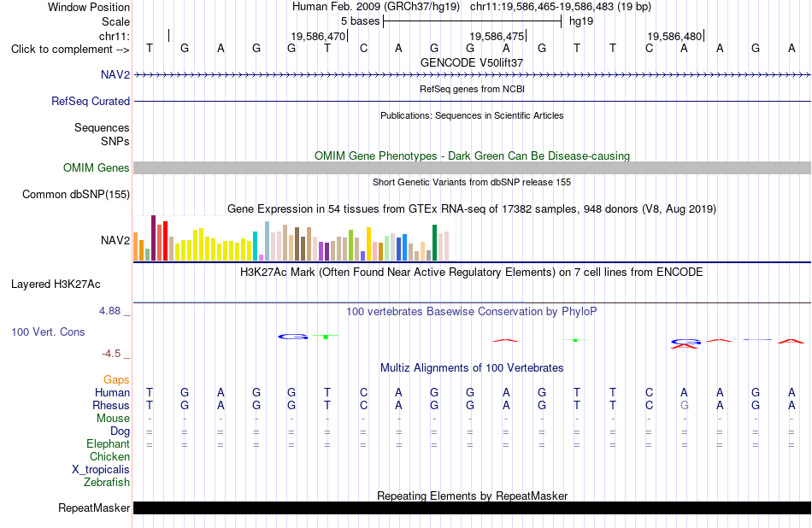Viewport: 812px width, 528px height.
Task: Select the Mouse species label
Action: [113, 418]
